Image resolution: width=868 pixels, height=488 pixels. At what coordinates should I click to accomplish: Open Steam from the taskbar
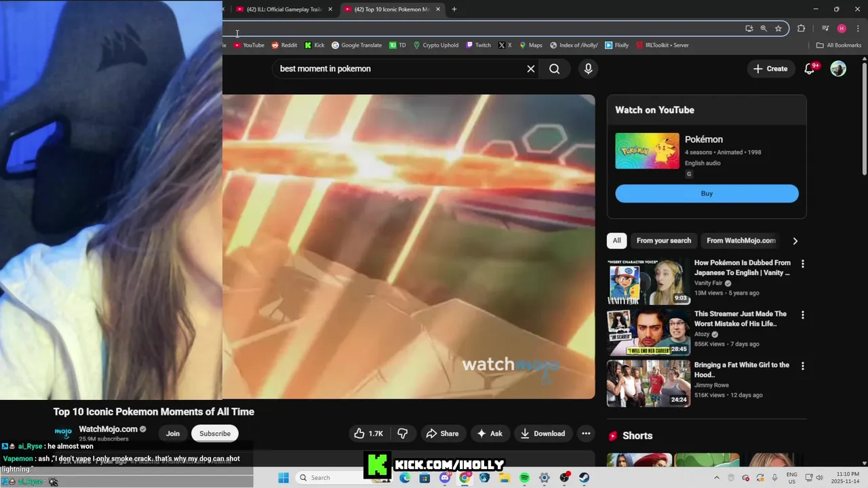(585, 478)
